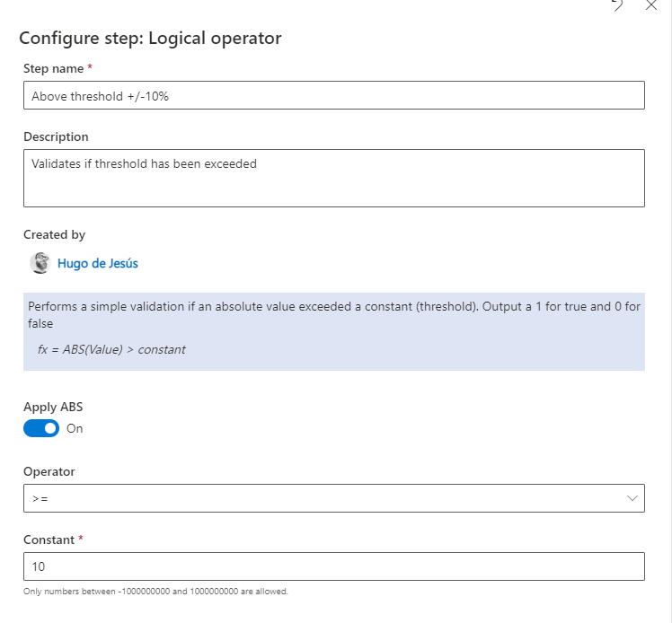This screenshot has height=623, width=672.
Task: Turn off the Apply ABS toggle
Action: click(41, 428)
